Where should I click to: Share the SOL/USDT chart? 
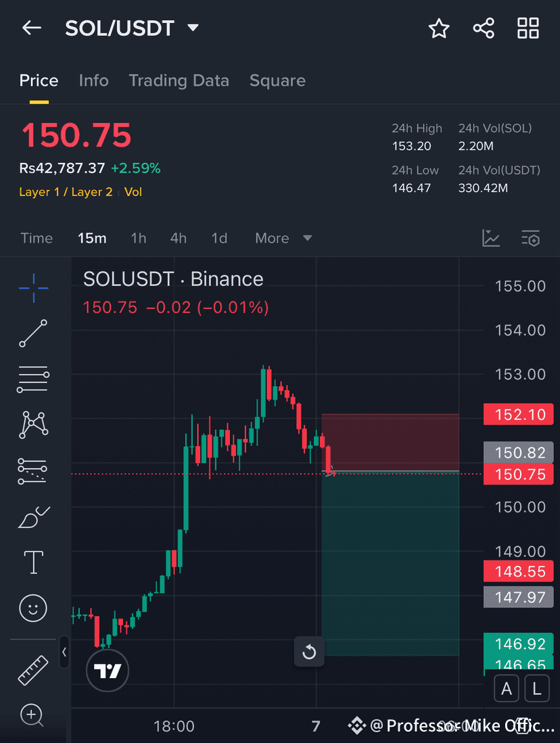[484, 28]
